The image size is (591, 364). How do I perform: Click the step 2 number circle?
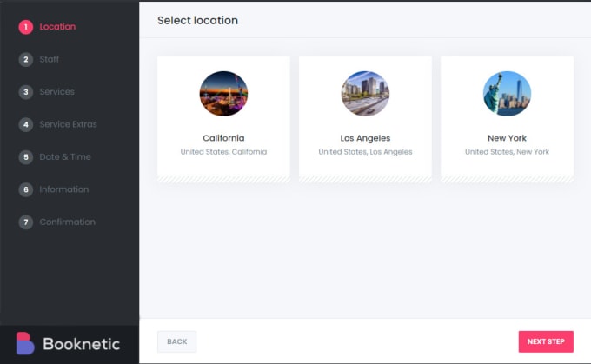pyautogui.click(x=25, y=60)
